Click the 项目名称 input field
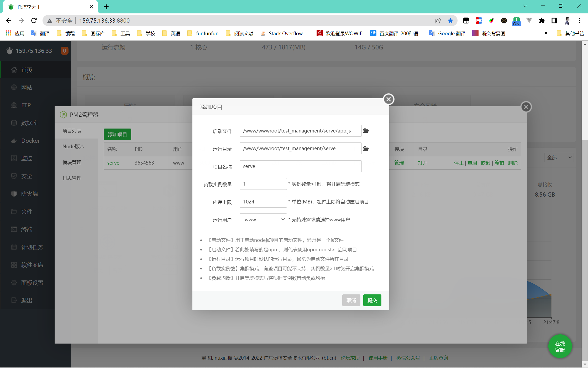The width and height of the screenshot is (588, 368). click(x=300, y=166)
